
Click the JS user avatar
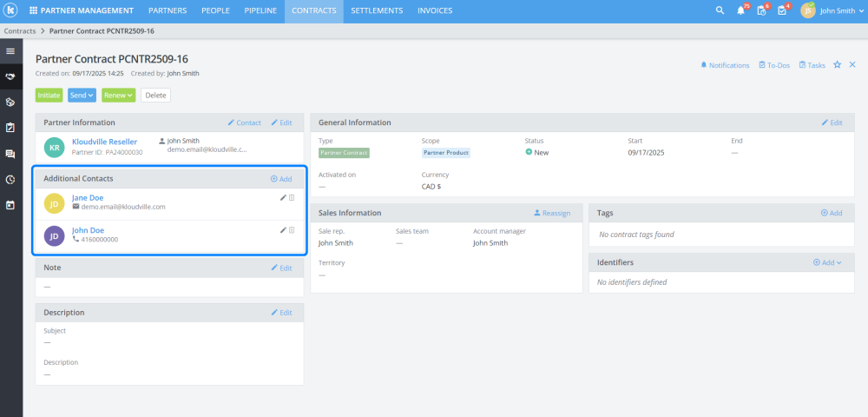[x=807, y=10]
